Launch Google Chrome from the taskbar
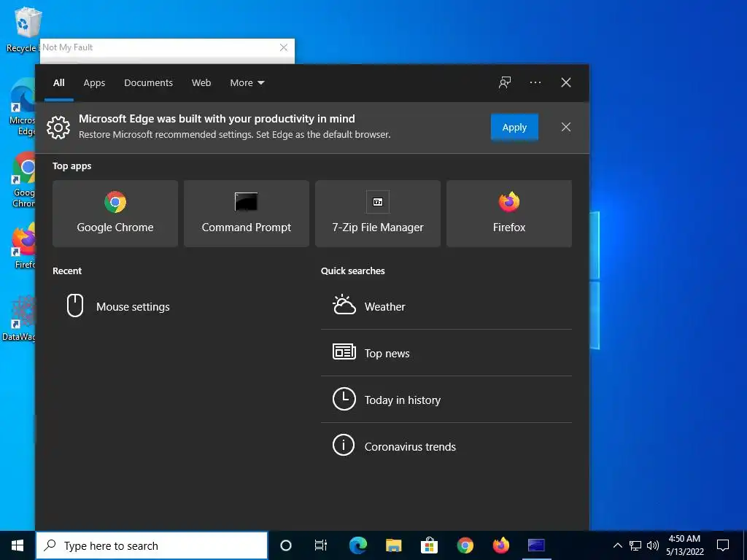The width and height of the screenshot is (747, 560). tap(465, 545)
